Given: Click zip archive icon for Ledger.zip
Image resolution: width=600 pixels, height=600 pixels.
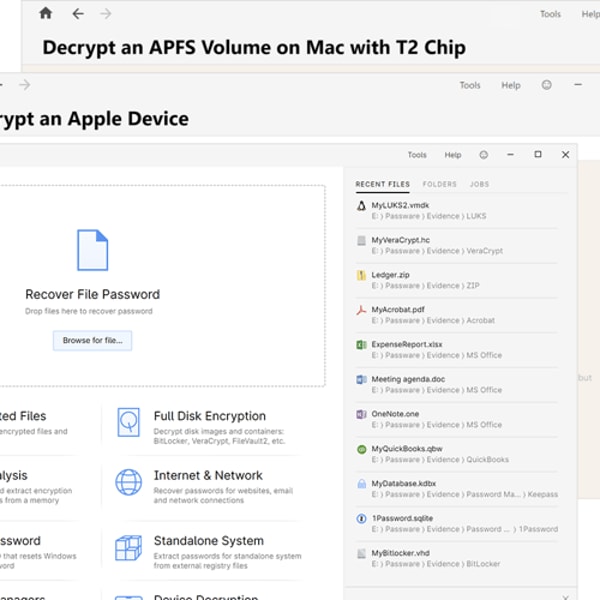Looking at the screenshot, I should 361,276.
